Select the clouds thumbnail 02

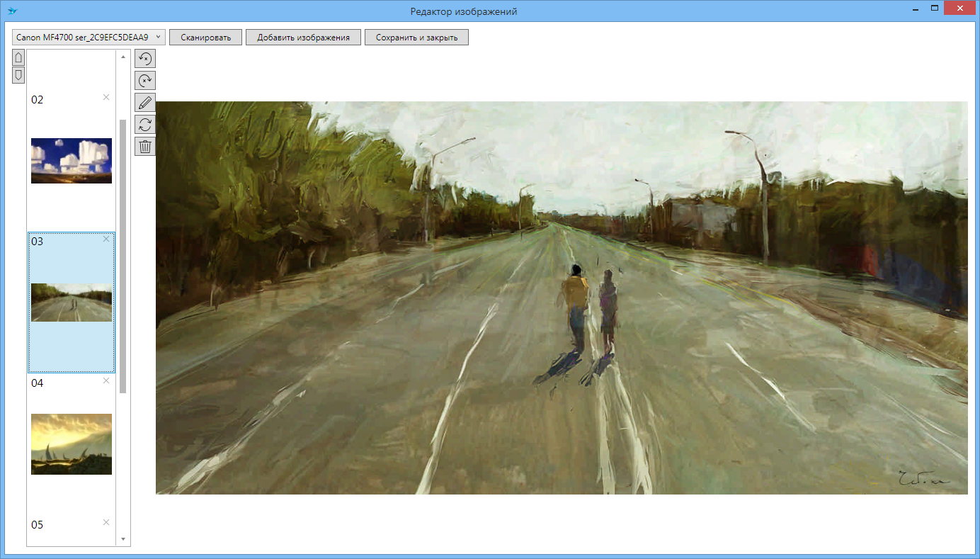click(72, 161)
